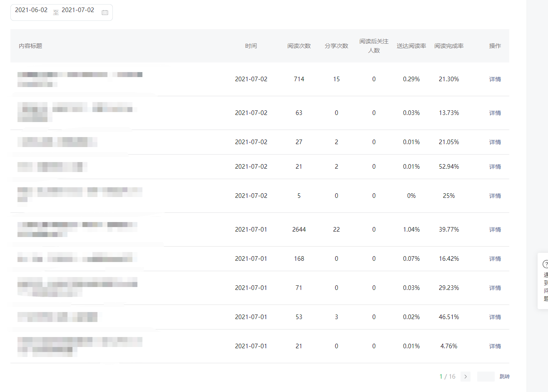Open 详情 for row with 4.76% completion
548x392 pixels.
[x=495, y=346]
